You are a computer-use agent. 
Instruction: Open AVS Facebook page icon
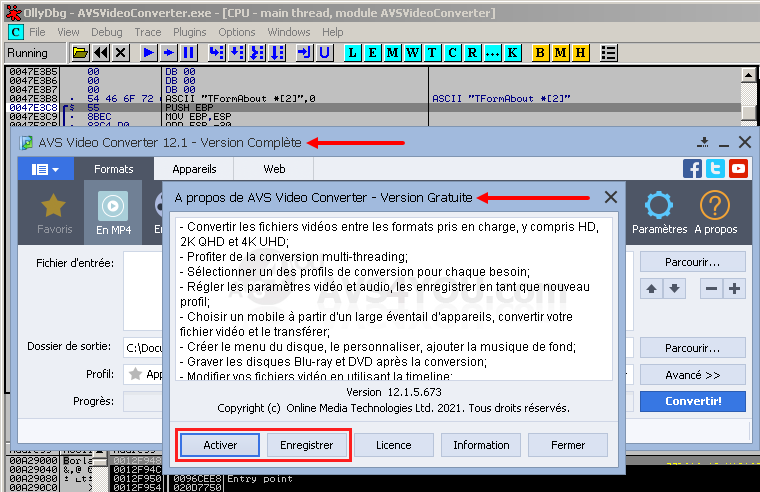(692, 169)
